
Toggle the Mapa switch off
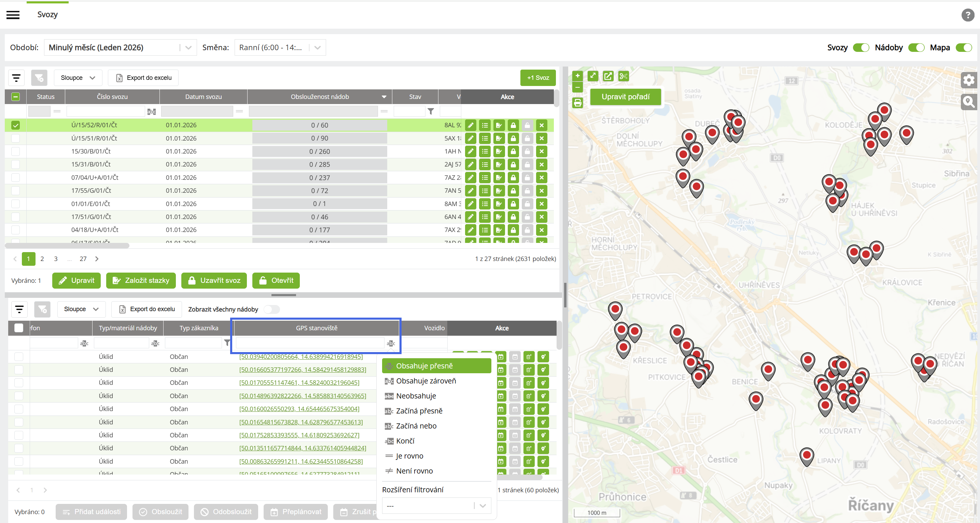(x=964, y=47)
